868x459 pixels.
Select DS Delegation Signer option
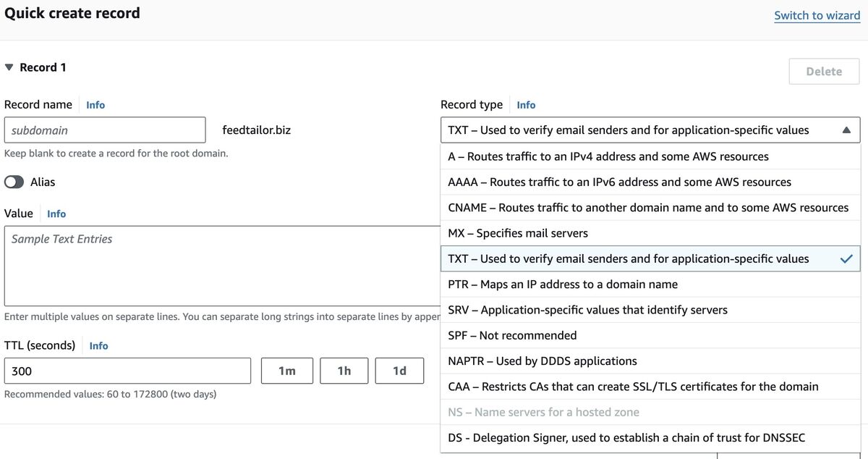click(x=650, y=438)
